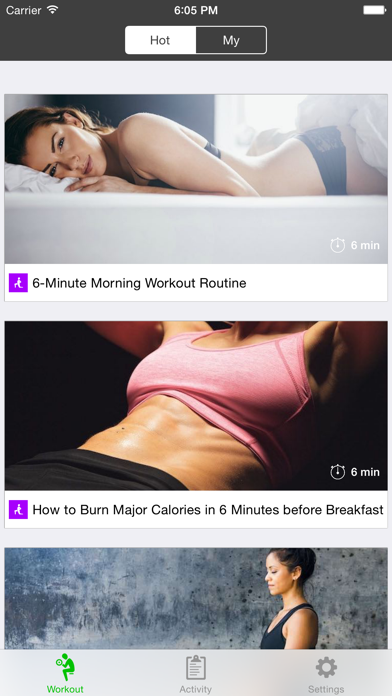Tap purple icon beside Burn Major Calories

18,510
